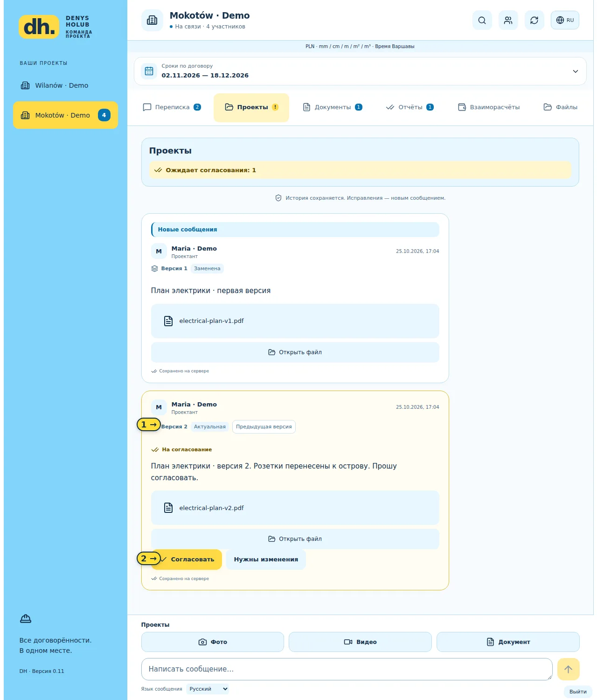Open file under electrical-plan-v2.pdf
The width and height of the screenshot is (597, 700).
295,539
